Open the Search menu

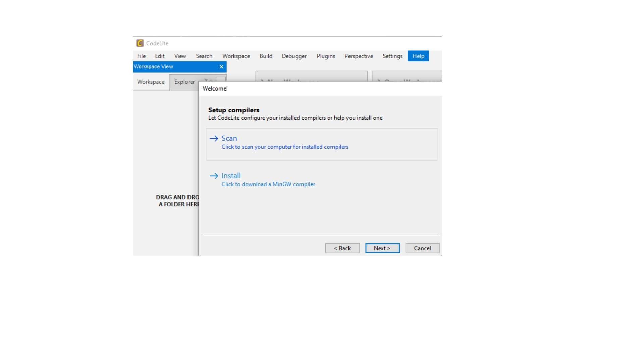[204, 56]
